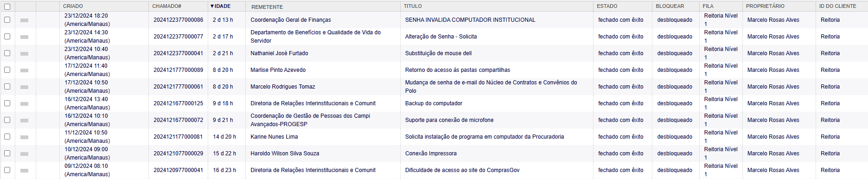Screen dimensions: 868x179
Task: Tick the select-all checkbox in the table header
Action: [7, 6]
